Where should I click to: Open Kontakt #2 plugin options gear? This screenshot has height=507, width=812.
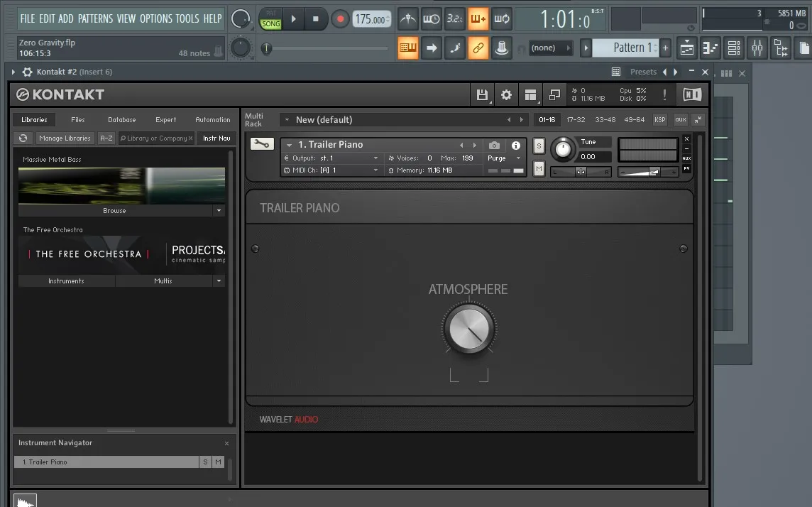click(x=28, y=72)
